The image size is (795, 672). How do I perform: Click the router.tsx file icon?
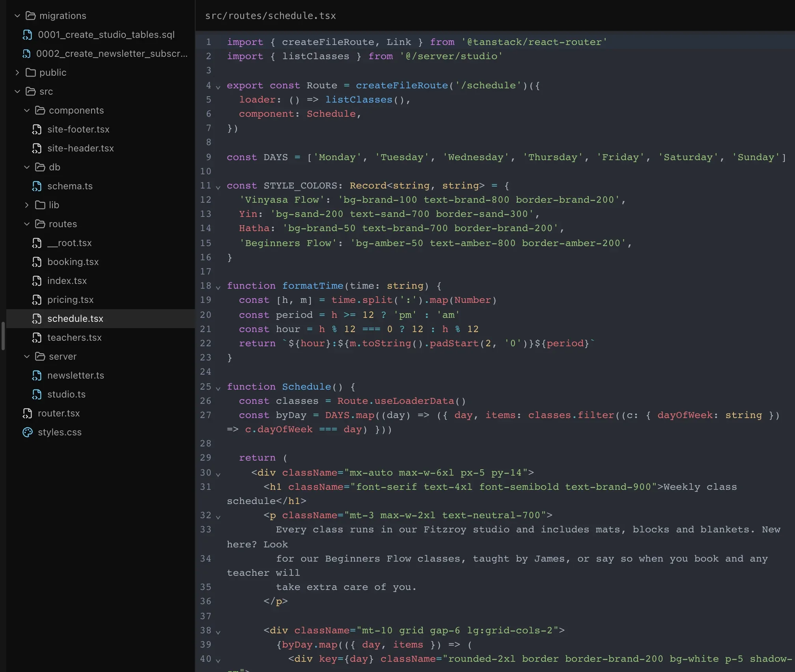tap(27, 413)
